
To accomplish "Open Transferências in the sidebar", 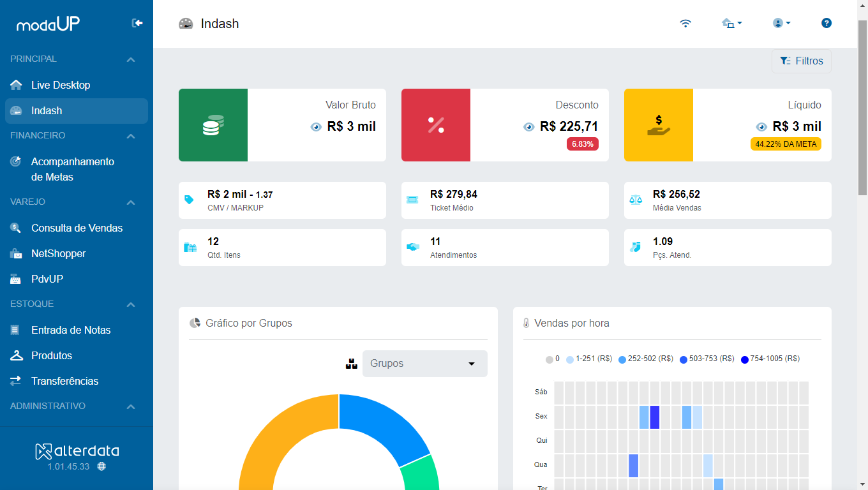I will tap(77, 381).
